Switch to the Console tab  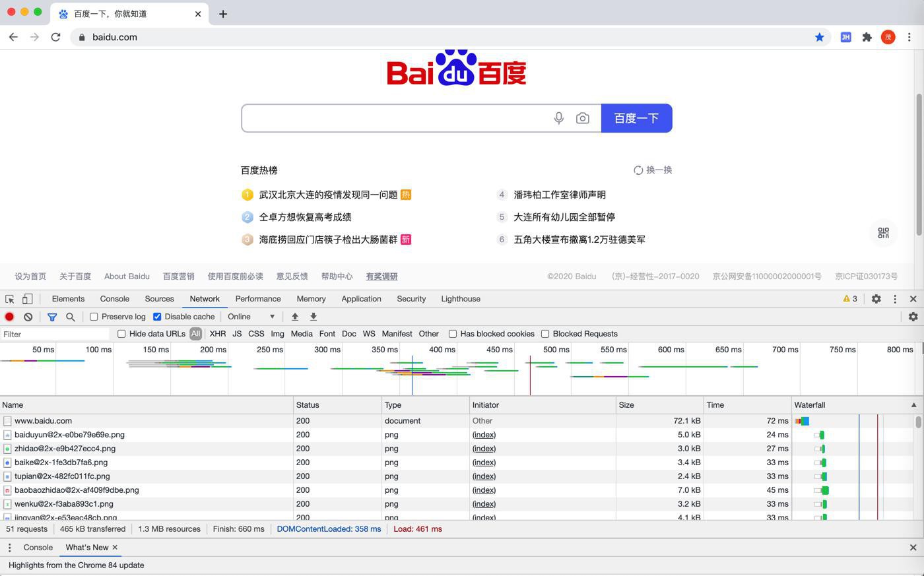click(x=115, y=299)
